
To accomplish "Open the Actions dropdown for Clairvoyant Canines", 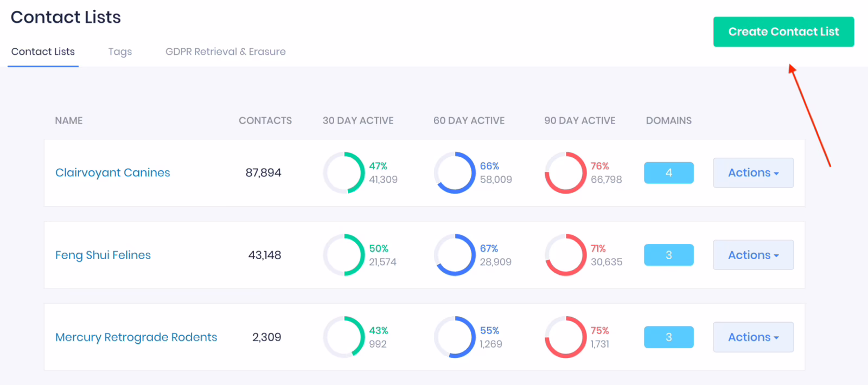I will point(753,172).
